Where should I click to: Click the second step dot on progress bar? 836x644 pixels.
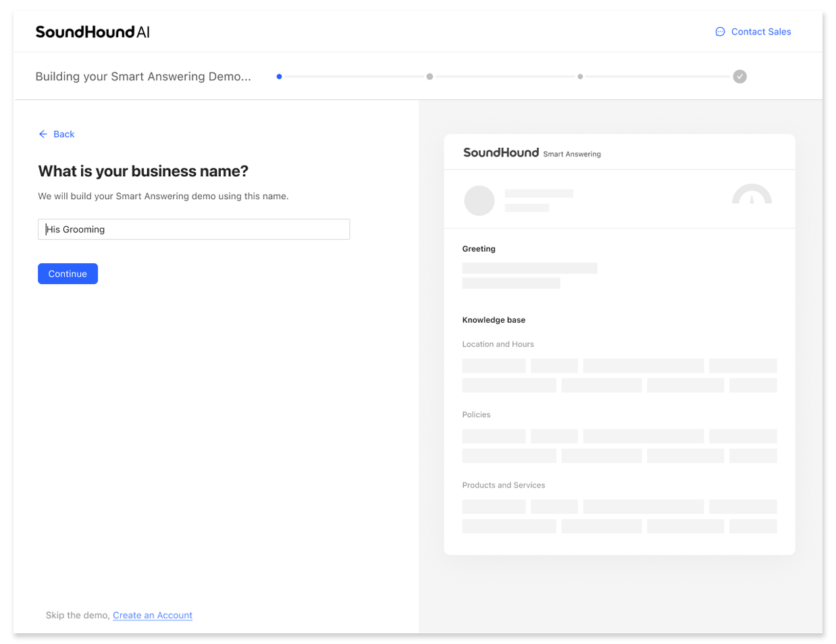coord(429,76)
